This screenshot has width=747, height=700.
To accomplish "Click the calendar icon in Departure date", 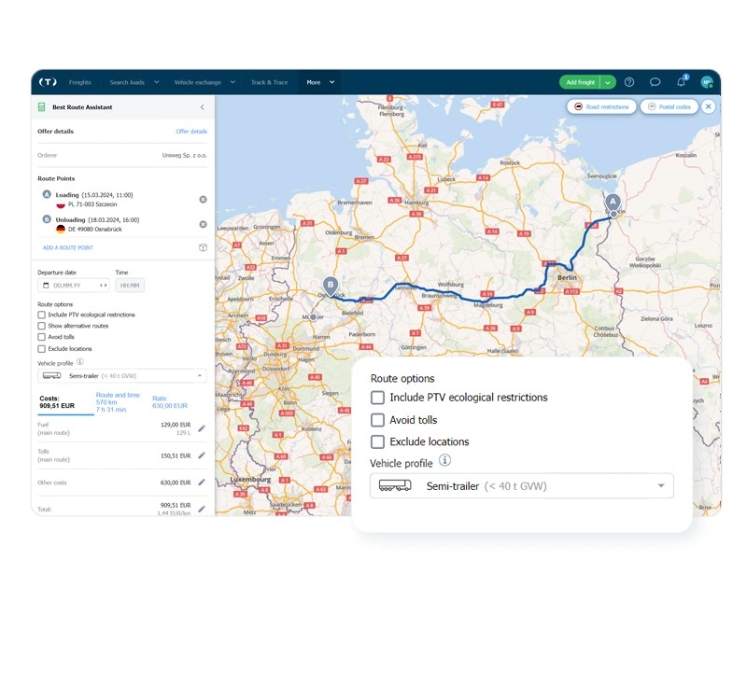I will tap(46, 286).
